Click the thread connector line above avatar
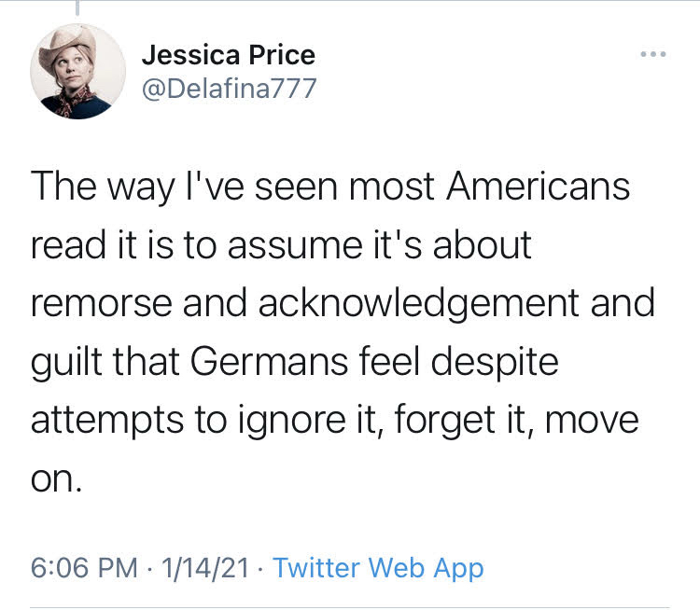Image resolution: width=700 pixels, height=610 pixels. [77, 7]
